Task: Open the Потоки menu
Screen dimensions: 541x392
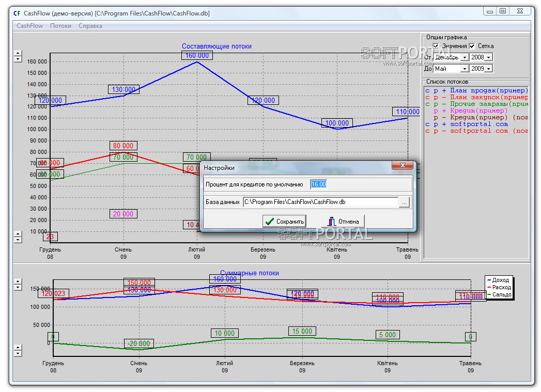Action: 60,26
